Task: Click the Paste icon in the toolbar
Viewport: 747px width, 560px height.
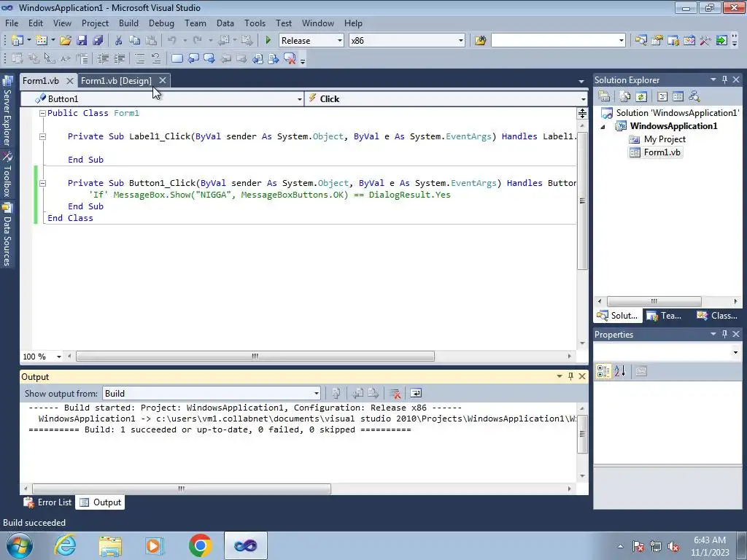Action: (151, 41)
